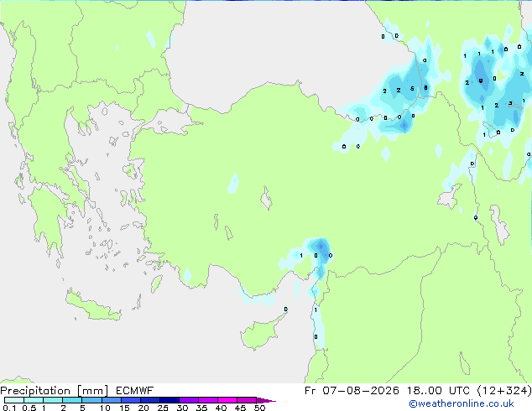
Task: Click the '25' legend value label
Action: click(x=163, y=408)
